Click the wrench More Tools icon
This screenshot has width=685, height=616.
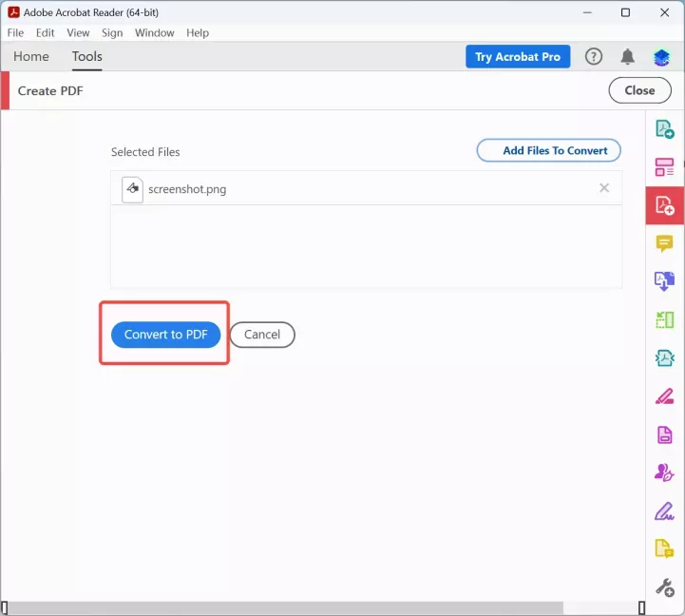point(664,587)
